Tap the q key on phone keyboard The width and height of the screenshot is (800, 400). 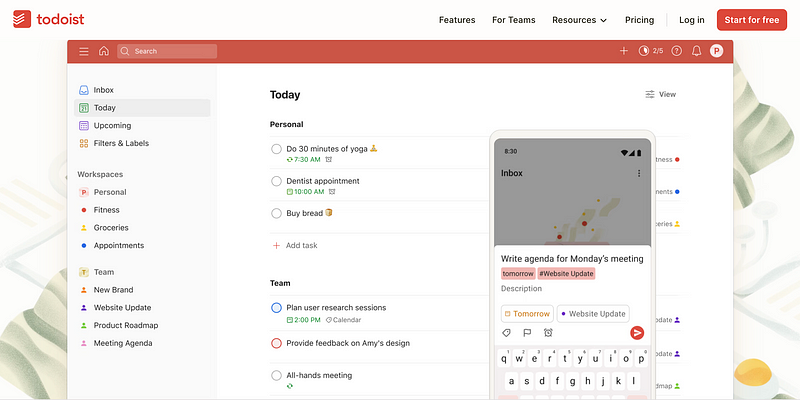click(504, 359)
